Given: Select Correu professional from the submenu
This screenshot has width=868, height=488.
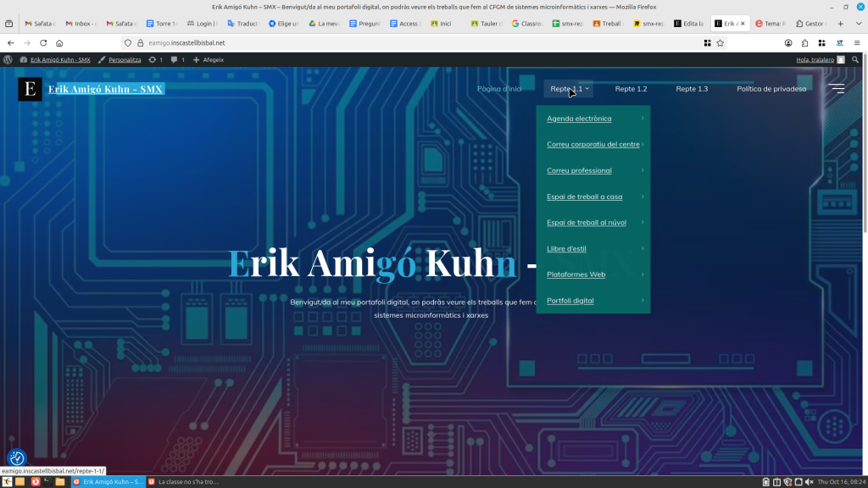Looking at the screenshot, I should (579, 170).
